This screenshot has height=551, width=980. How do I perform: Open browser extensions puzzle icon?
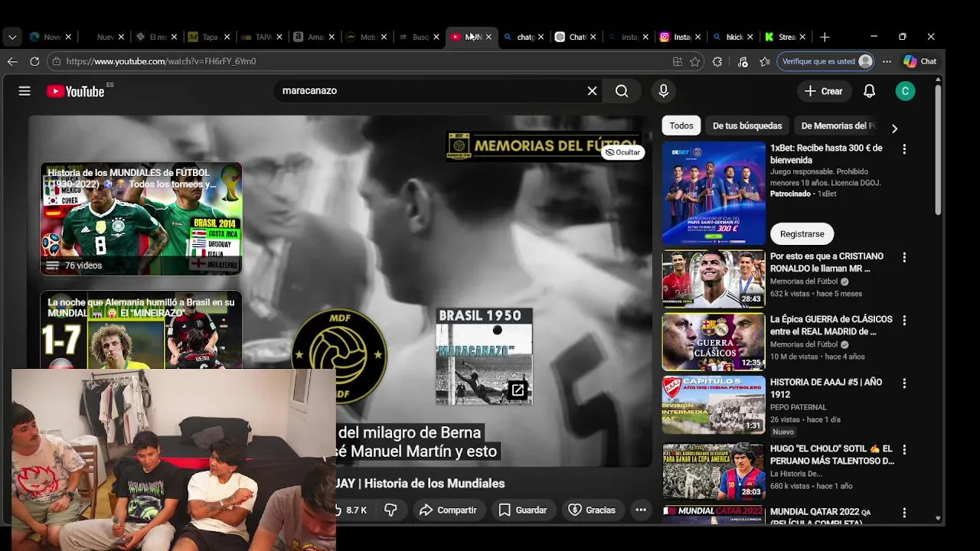pos(717,61)
